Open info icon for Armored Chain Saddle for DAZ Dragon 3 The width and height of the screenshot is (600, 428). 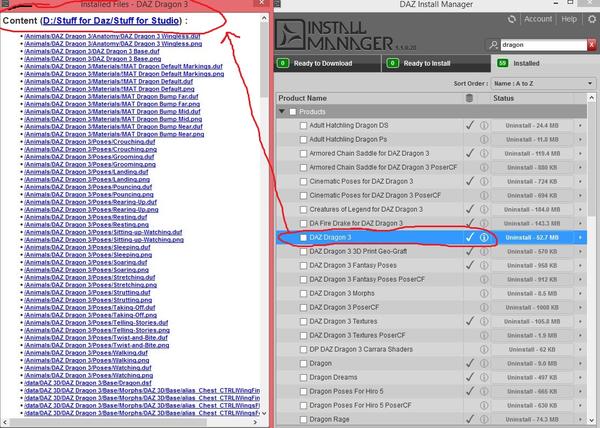484,153
